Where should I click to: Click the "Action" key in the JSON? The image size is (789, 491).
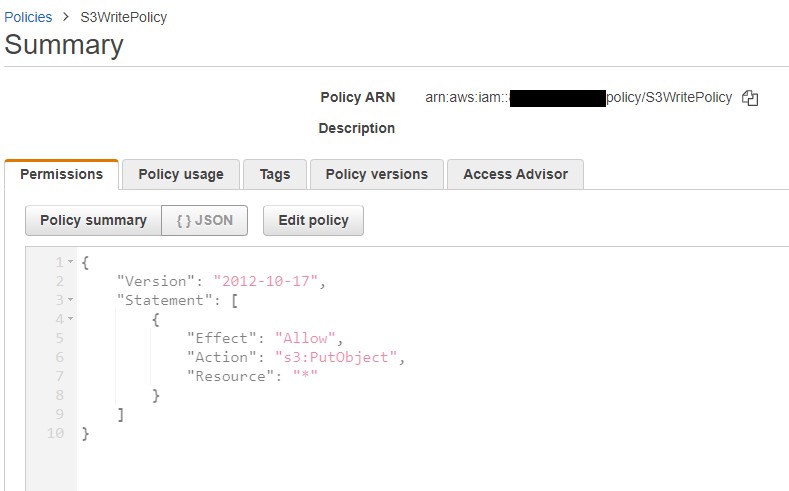(x=221, y=357)
